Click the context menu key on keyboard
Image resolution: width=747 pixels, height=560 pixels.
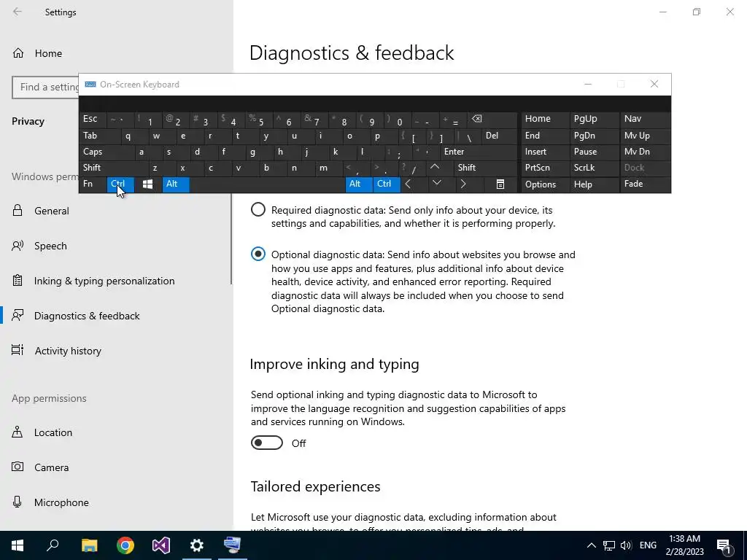[500, 184]
